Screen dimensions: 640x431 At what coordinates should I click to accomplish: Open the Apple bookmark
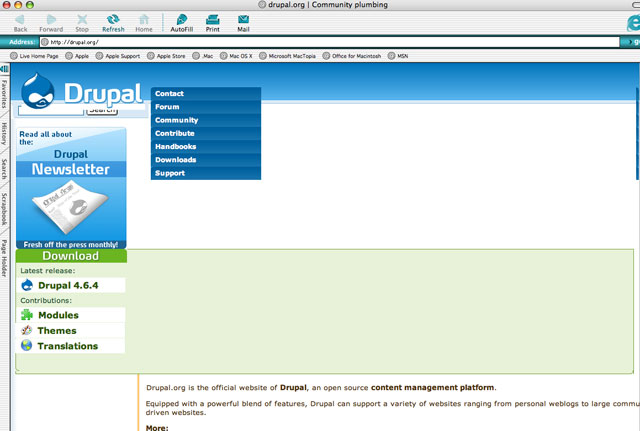pos(77,56)
